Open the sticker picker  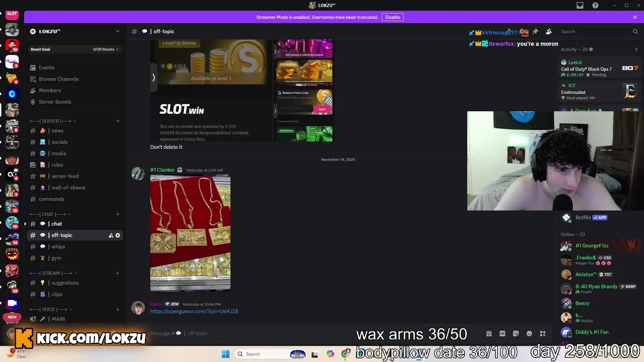click(516, 333)
